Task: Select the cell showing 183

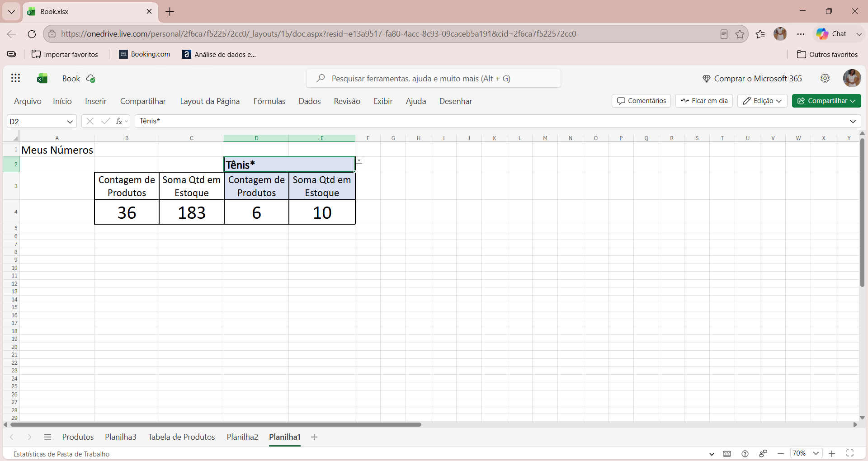Action: tap(192, 212)
